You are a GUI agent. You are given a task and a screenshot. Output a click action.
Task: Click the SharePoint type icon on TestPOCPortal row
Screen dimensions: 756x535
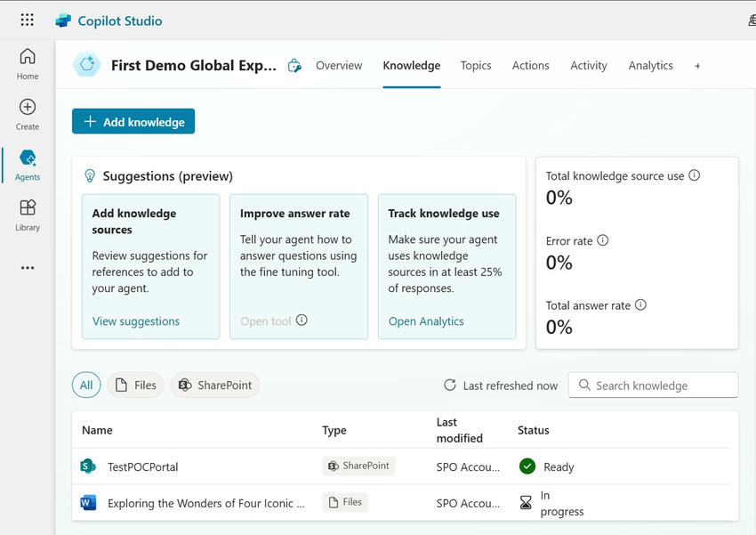333,466
